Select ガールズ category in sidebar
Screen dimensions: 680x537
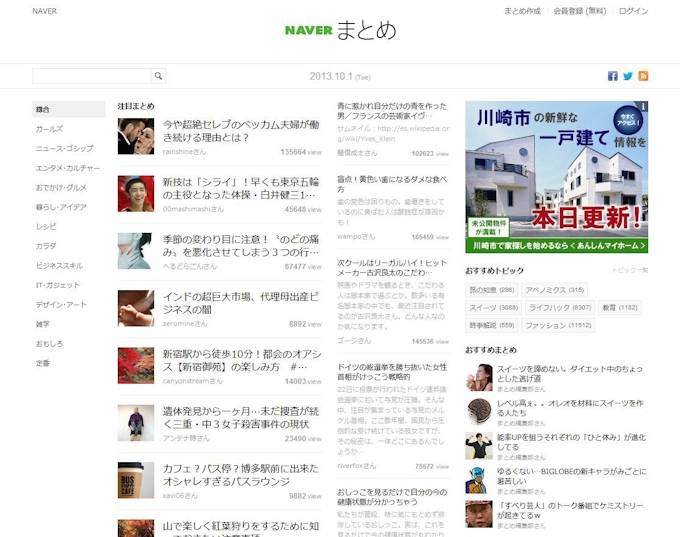pos(50,129)
